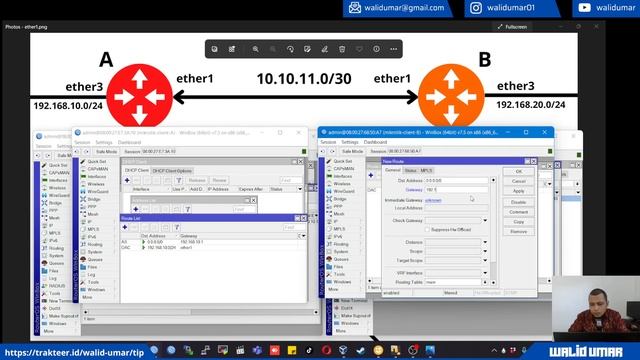Image resolution: width=640 pixels, height=360 pixels.
Task: Open file info icon in Photos toolbar
Action: tap(376, 49)
